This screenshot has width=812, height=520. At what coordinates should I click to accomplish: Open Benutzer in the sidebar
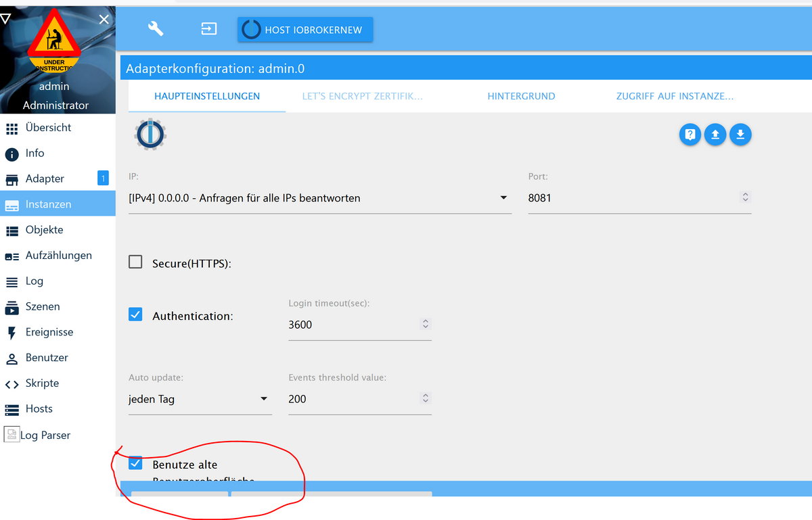pyautogui.click(x=58, y=358)
